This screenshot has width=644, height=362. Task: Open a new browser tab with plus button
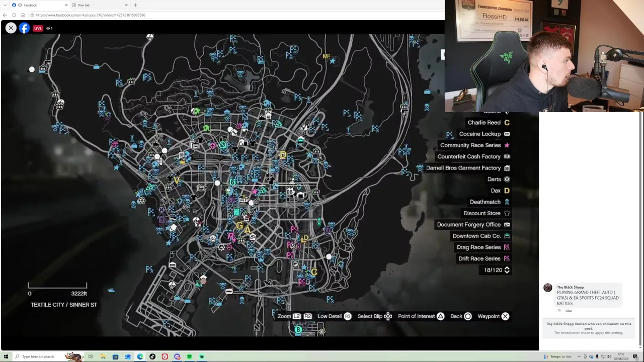tap(135, 5)
